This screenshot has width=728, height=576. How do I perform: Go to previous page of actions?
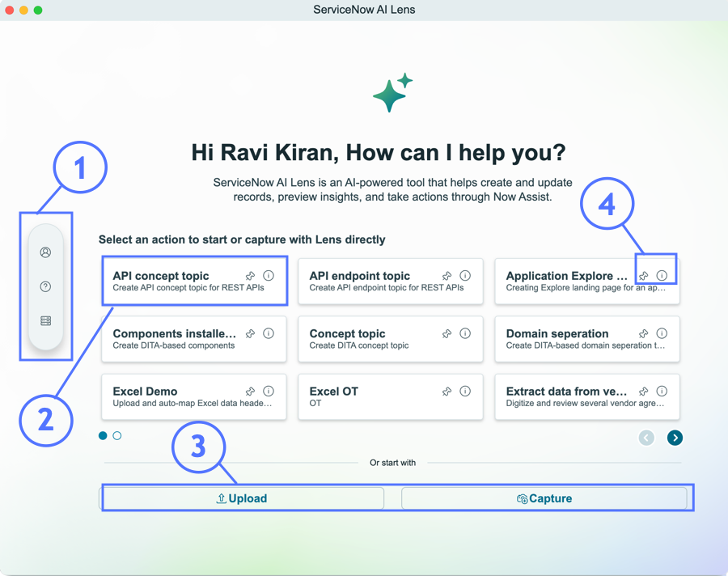tap(646, 438)
